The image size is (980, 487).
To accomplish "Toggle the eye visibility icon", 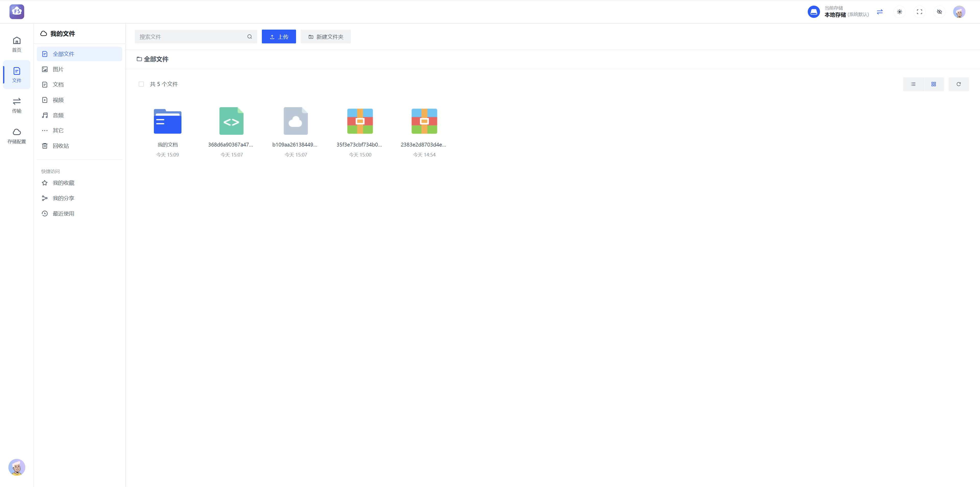I will point(939,12).
